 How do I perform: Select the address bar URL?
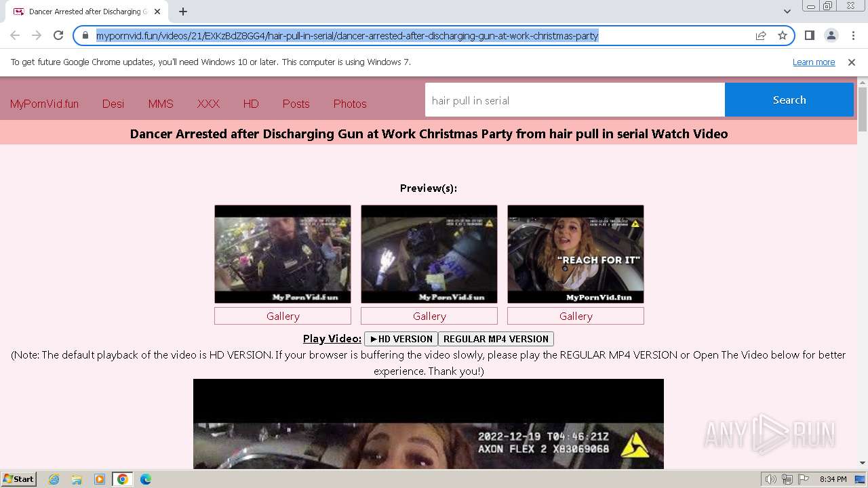click(347, 35)
